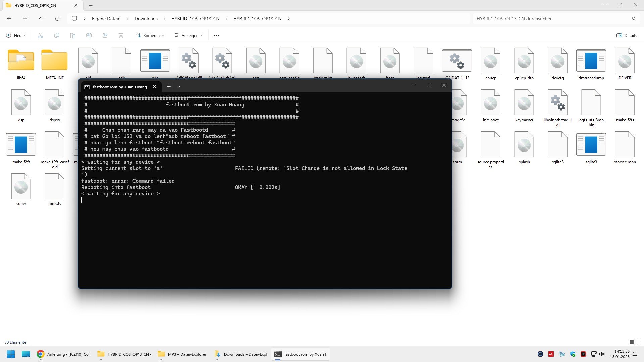Expand the Anzeigen dropdown menu

tap(189, 35)
